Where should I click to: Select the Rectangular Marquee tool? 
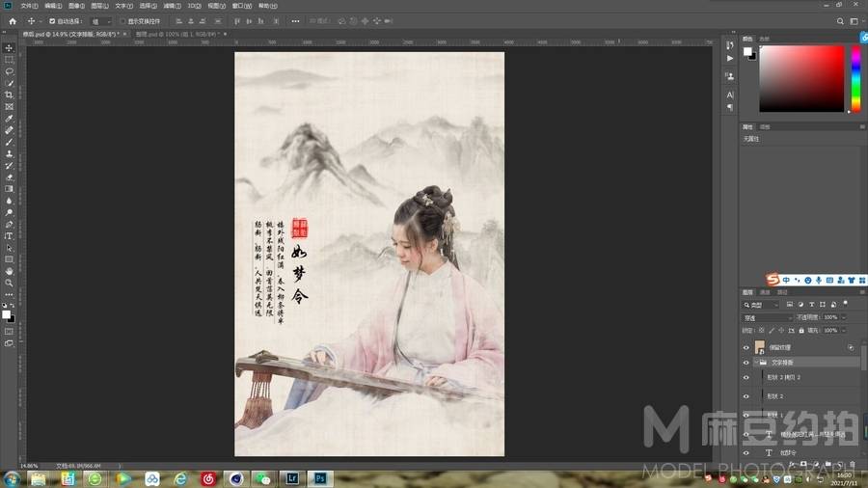point(9,59)
